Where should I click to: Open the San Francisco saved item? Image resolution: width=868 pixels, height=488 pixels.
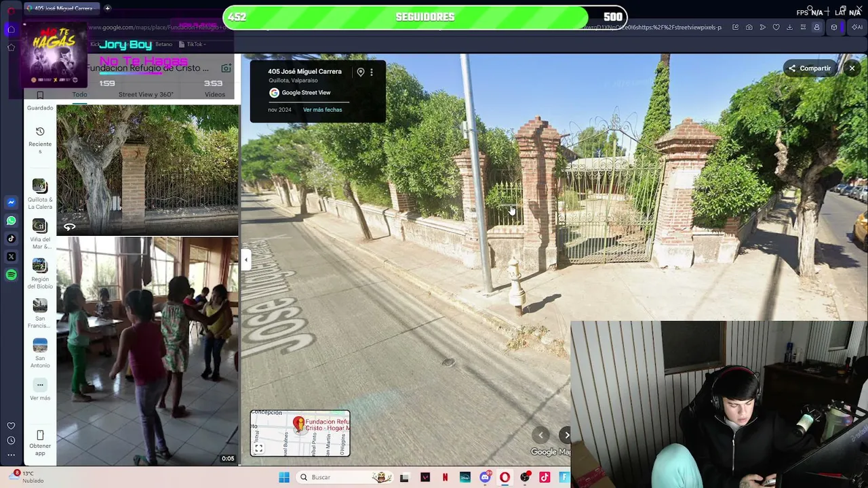[x=40, y=313]
